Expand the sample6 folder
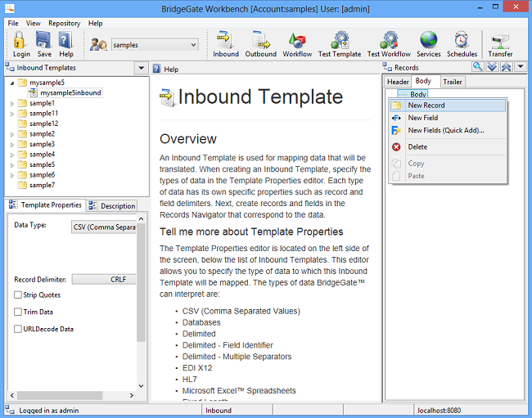 coord(12,175)
